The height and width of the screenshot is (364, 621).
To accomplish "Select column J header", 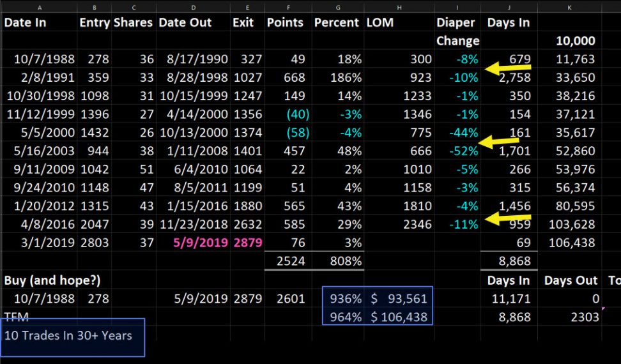I will click(x=509, y=7).
